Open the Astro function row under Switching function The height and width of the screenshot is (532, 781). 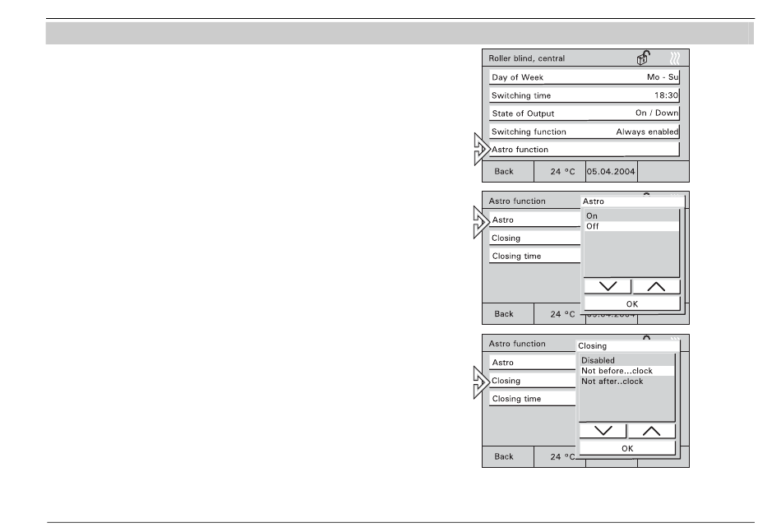tap(585, 150)
